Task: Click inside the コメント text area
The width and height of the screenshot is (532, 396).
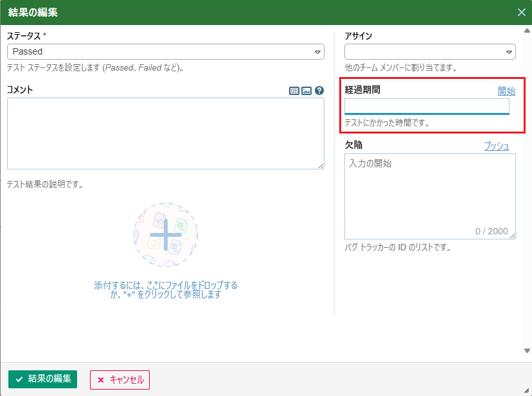Action: pyautogui.click(x=165, y=133)
